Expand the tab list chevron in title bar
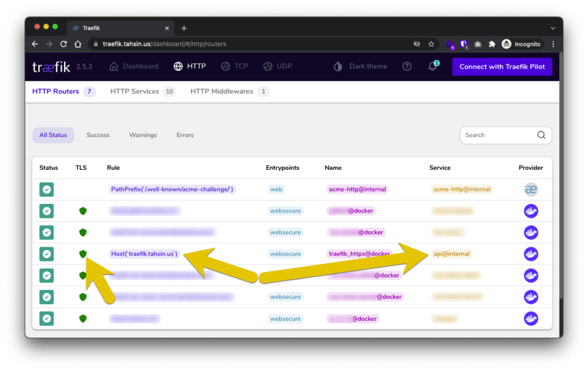Screen dimensions: 588x371 [x=553, y=28]
